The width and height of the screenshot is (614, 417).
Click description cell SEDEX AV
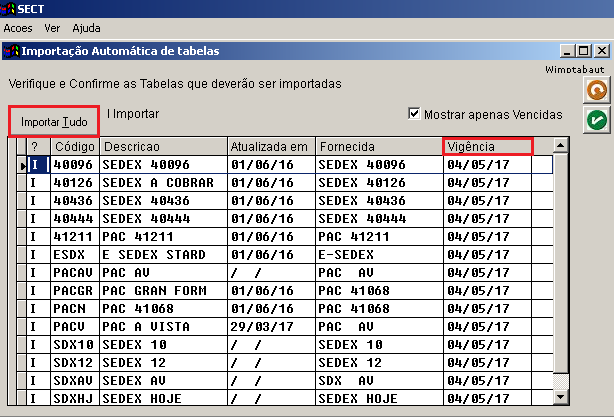coord(163,381)
